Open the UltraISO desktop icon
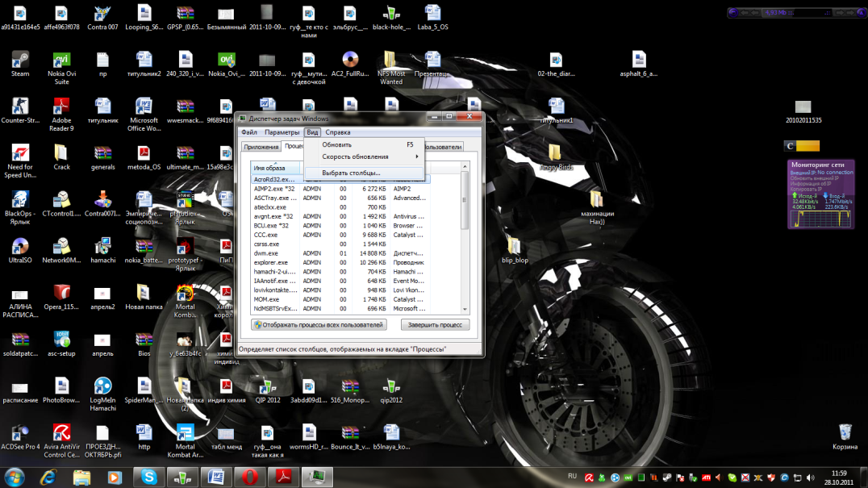Viewport: 868px width, 488px height. [x=20, y=250]
